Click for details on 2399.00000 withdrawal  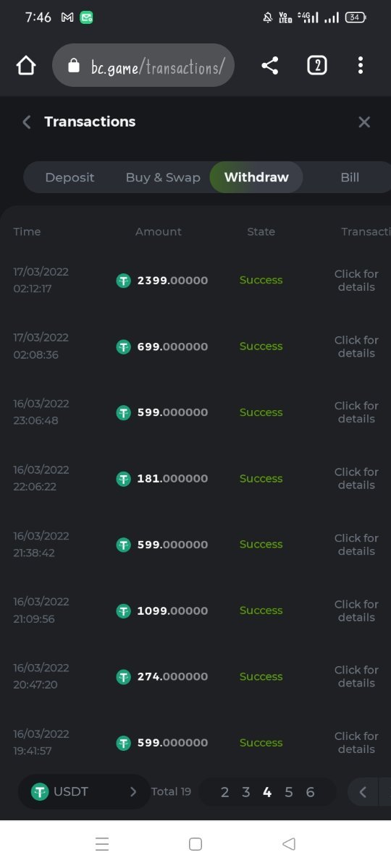356,281
